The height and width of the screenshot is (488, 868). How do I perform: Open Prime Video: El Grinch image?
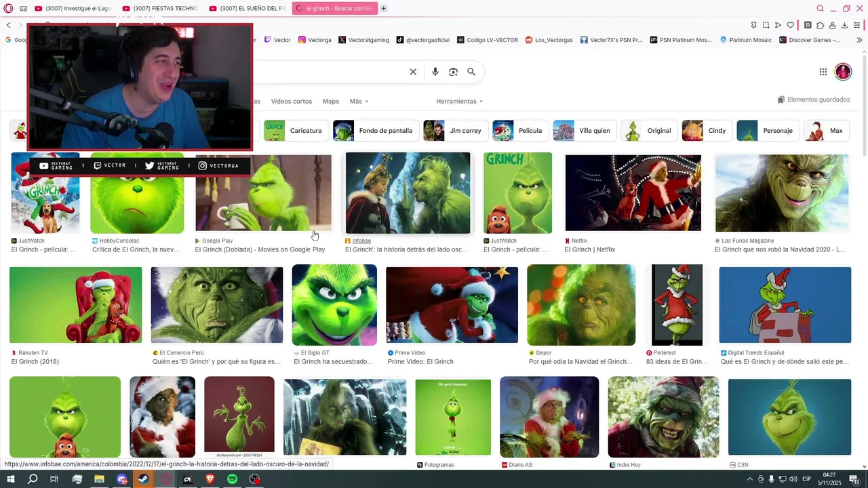pyautogui.click(x=452, y=305)
